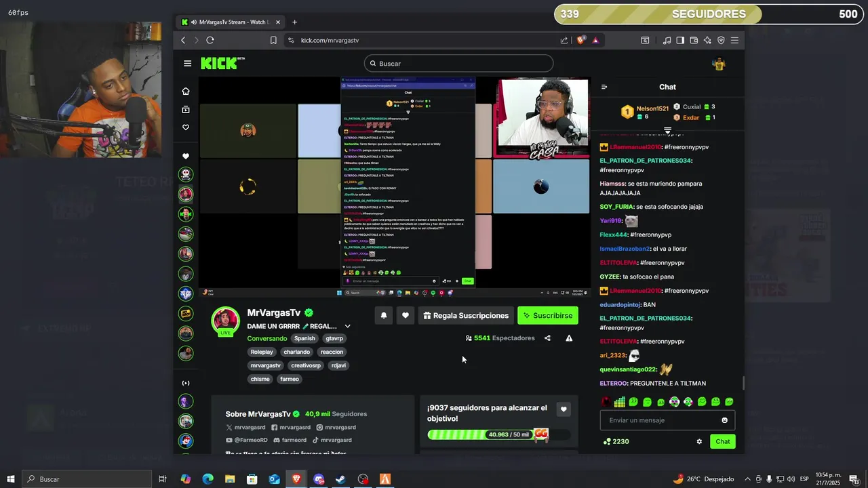This screenshot has height=488, width=868.
Task: Open the Brave Leo AI icon
Action: [x=707, y=40]
